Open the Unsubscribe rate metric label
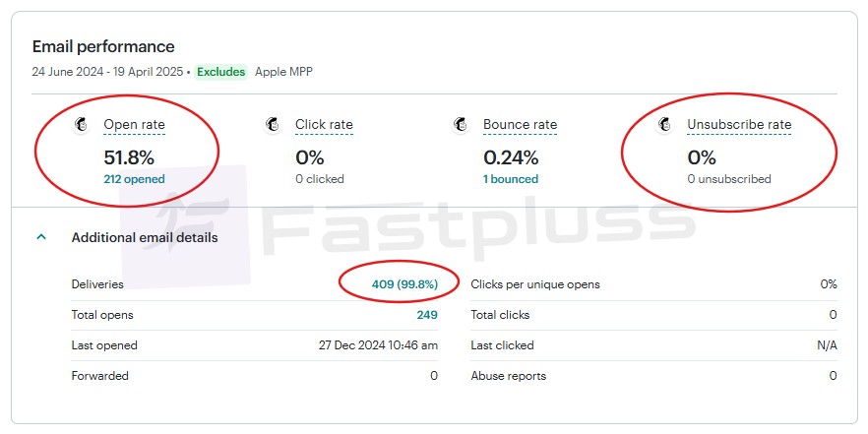Screen dimensions: 868x434 738,125
